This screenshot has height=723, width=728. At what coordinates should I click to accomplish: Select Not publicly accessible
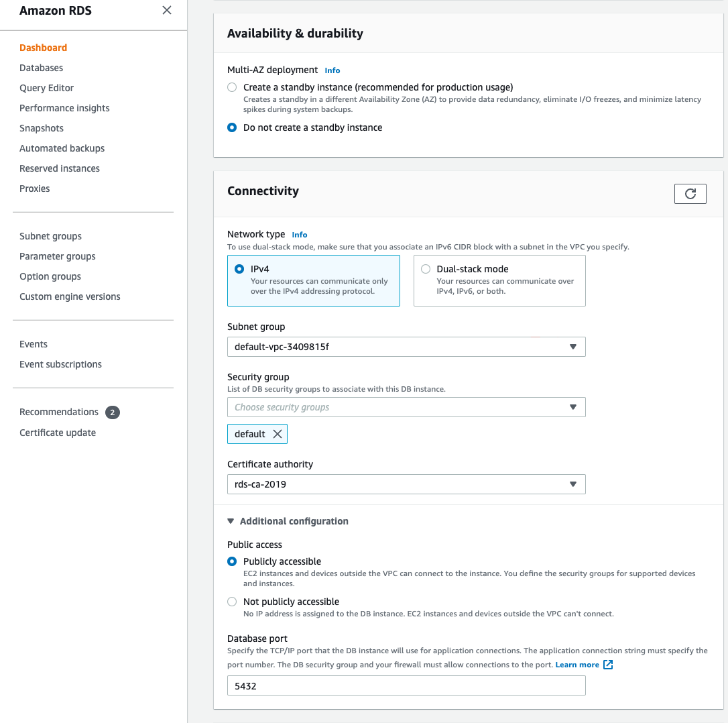pyautogui.click(x=231, y=602)
